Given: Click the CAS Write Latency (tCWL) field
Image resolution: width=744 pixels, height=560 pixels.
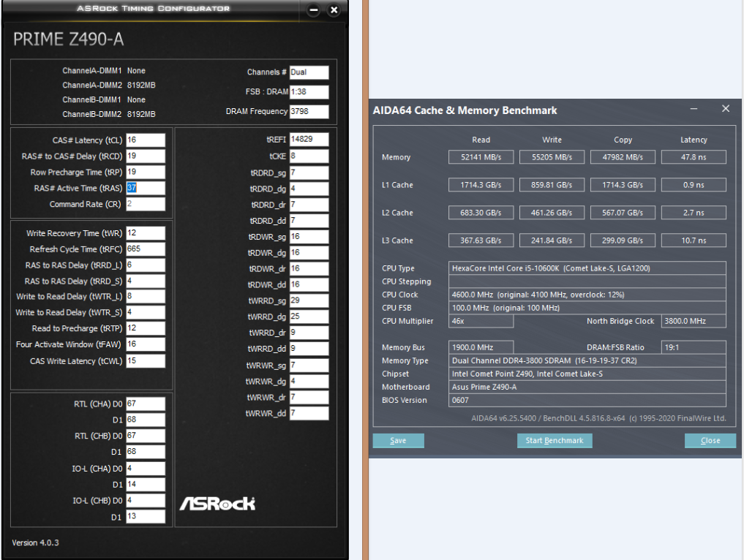Looking at the screenshot, I should pyautogui.click(x=145, y=361).
